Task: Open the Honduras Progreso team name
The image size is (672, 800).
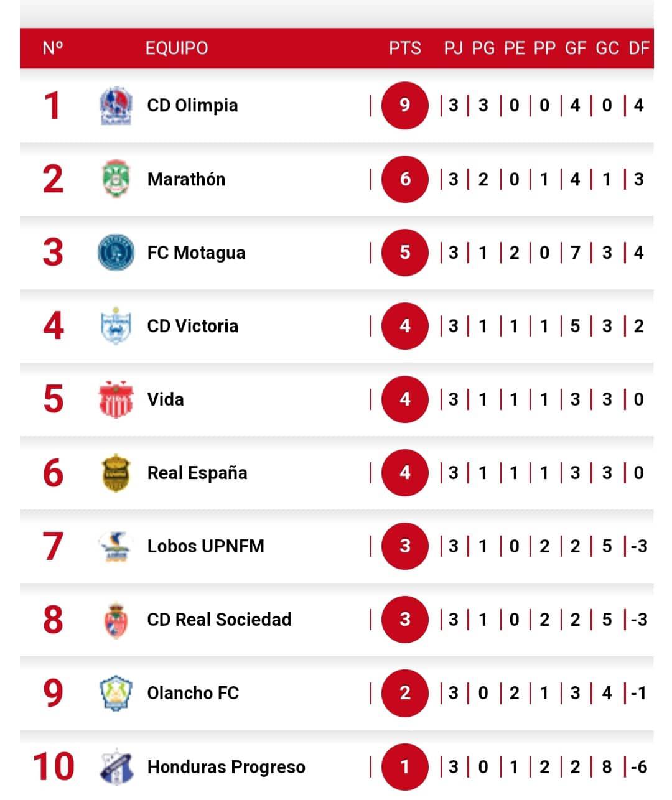Action: 226,767
